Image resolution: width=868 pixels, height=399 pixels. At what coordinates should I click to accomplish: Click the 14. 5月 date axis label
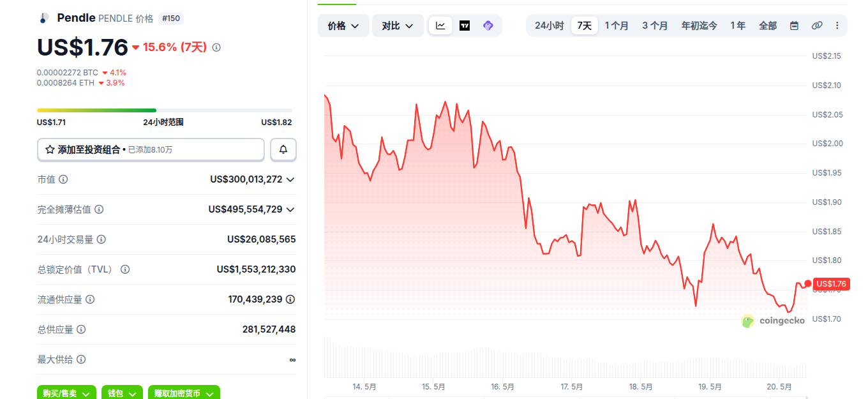tap(364, 387)
